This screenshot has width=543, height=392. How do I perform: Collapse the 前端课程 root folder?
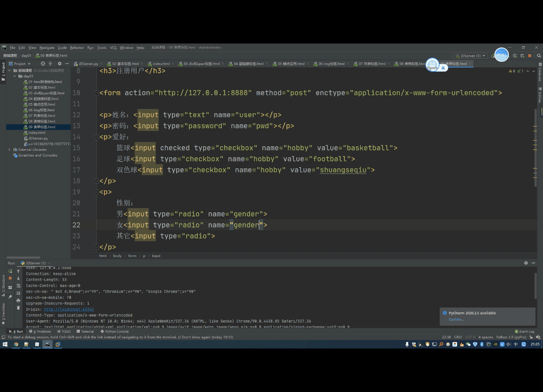[x=10, y=71]
